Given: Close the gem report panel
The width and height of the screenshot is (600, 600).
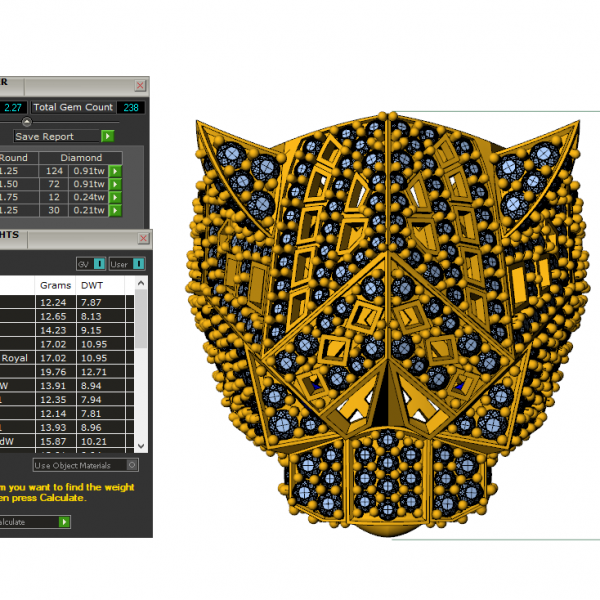Looking at the screenshot, I should click(141, 86).
